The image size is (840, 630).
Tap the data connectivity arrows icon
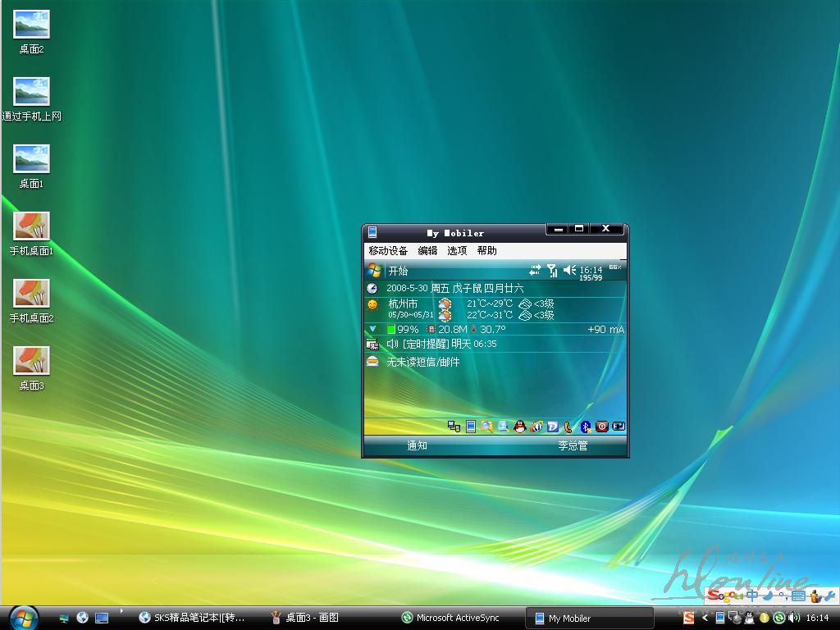tap(535, 270)
